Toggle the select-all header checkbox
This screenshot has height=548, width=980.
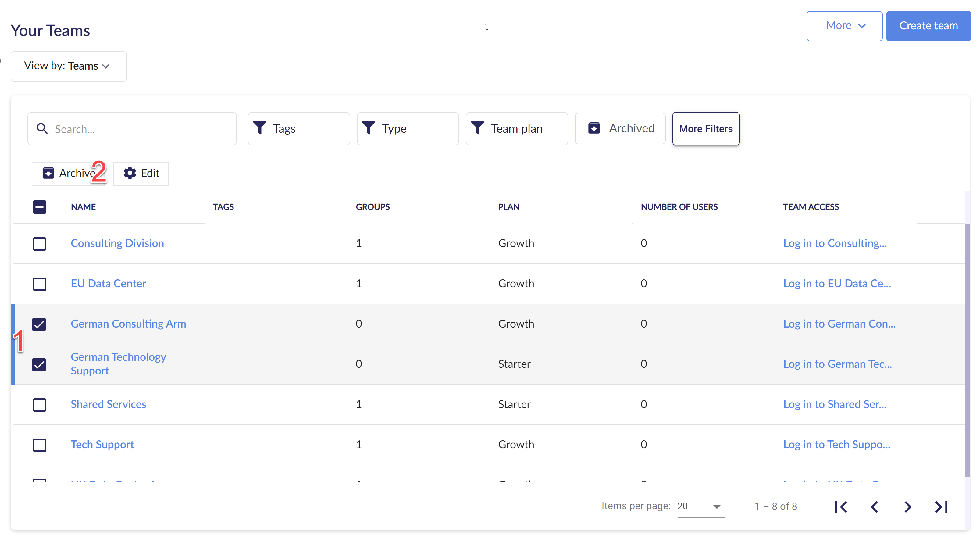point(40,207)
